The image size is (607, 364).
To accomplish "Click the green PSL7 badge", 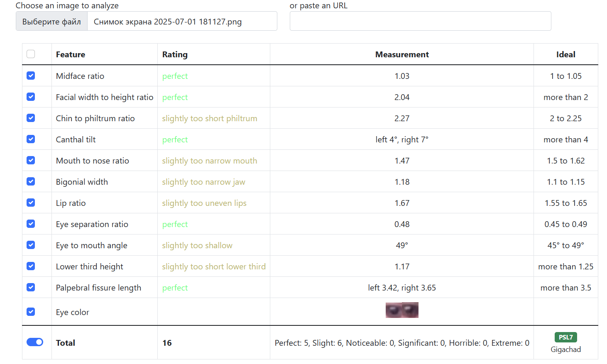I will (x=565, y=337).
